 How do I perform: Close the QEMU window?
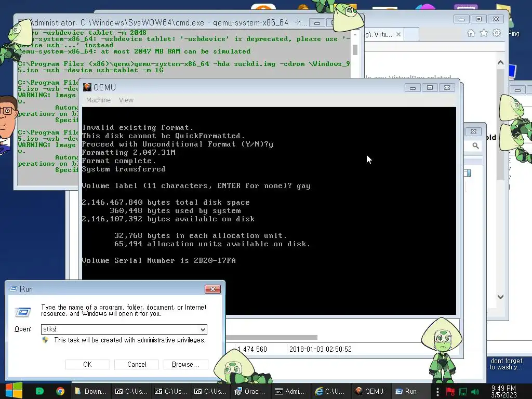tap(447, 87)
